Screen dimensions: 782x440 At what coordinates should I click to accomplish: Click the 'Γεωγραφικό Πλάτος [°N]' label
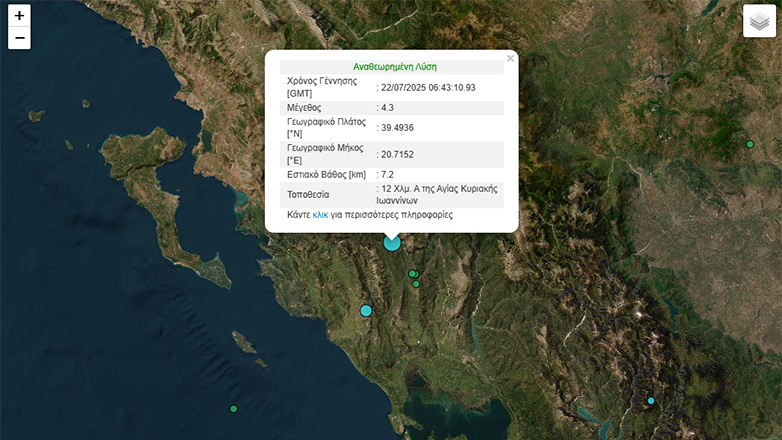click(326, 128)
